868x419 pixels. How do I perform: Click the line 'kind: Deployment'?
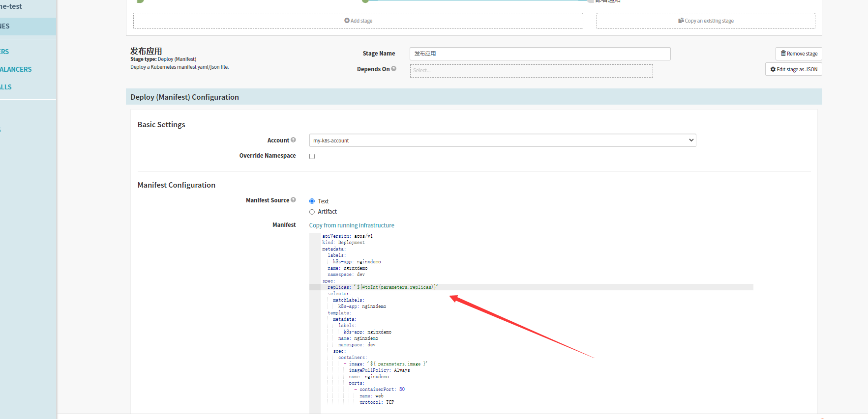pyautogui.click(x=343, y=243)
